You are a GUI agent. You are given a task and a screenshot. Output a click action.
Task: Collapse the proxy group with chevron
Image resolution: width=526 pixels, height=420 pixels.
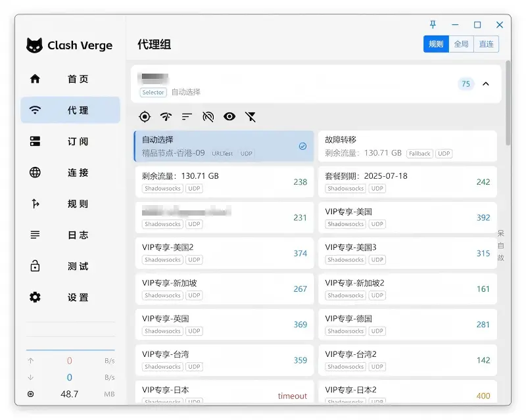[x=485, y=84]
